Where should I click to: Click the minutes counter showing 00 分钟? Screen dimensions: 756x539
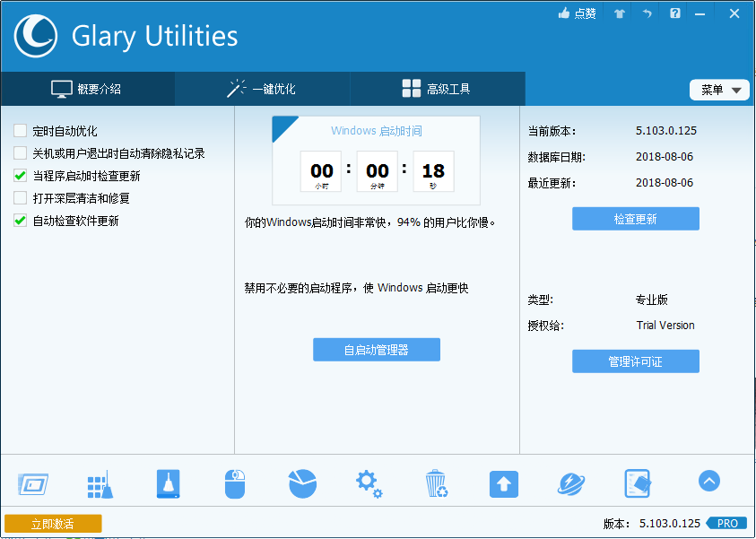[378, 171]
